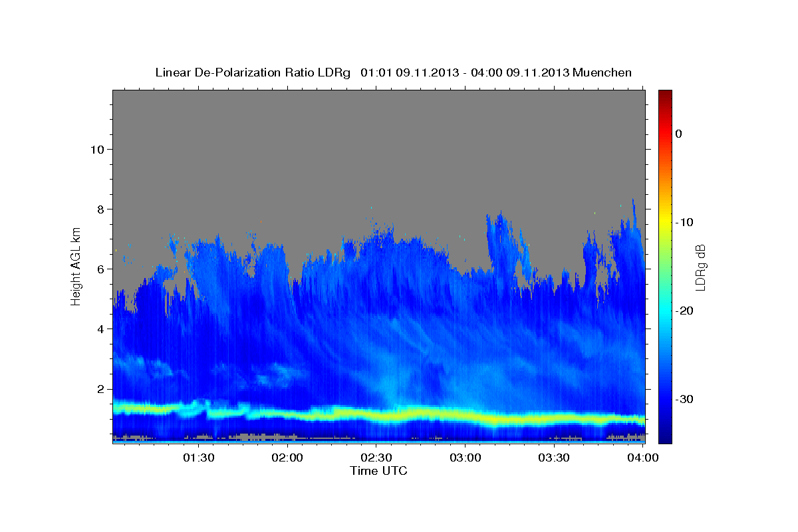Click the colorbar value -30
Screen dimensions: 798x532
click(685, 399)
